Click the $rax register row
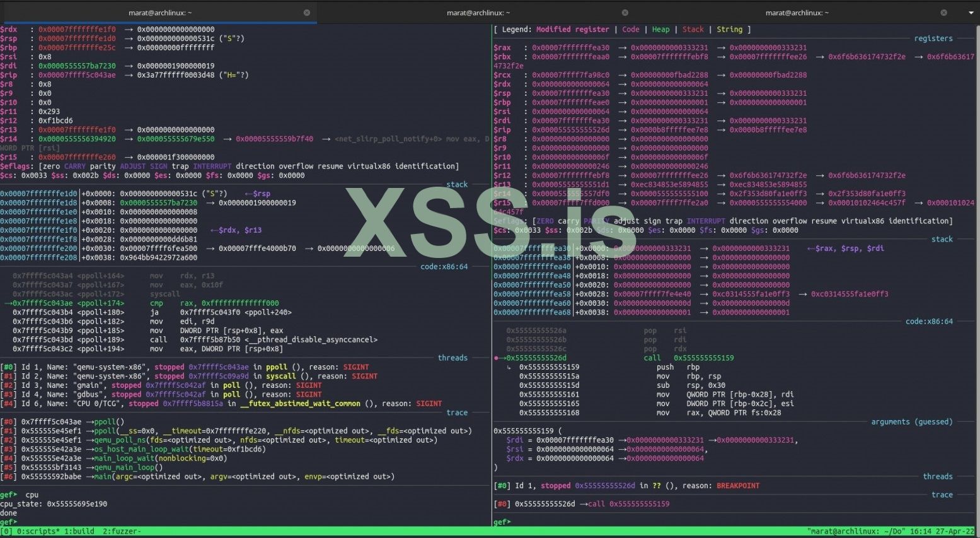Screen dimensions: 980x538 [x=650, y=48]
